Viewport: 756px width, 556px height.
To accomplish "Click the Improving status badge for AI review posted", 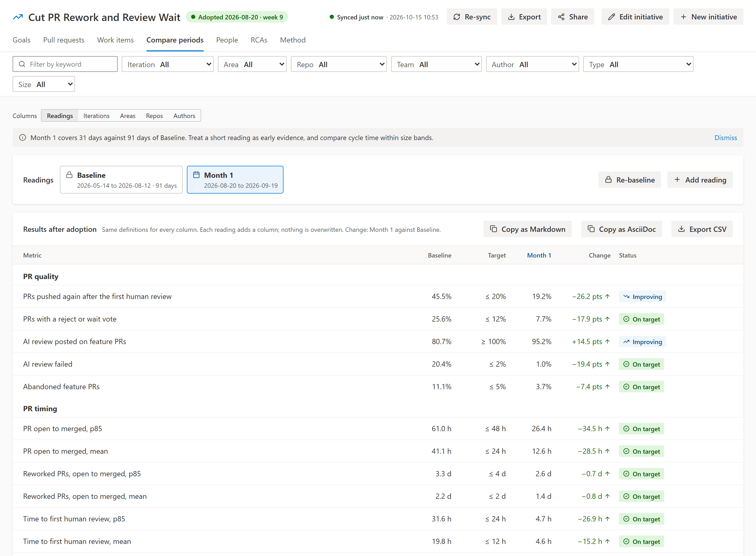I will (x=642, y=342).
